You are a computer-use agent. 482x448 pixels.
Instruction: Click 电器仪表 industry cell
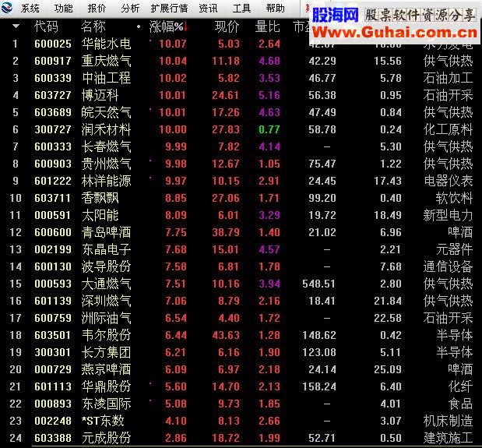448,181
